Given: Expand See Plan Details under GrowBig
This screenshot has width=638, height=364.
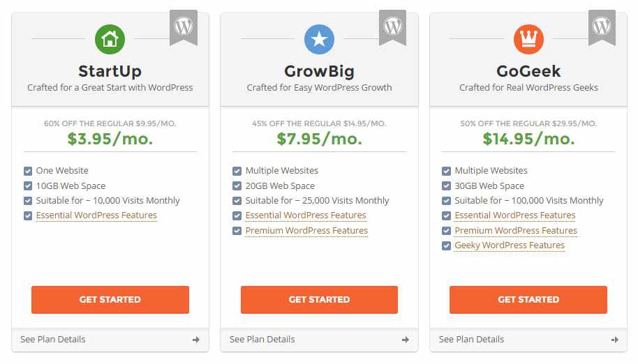Looking at the screenshot, I should coord(262,340).
